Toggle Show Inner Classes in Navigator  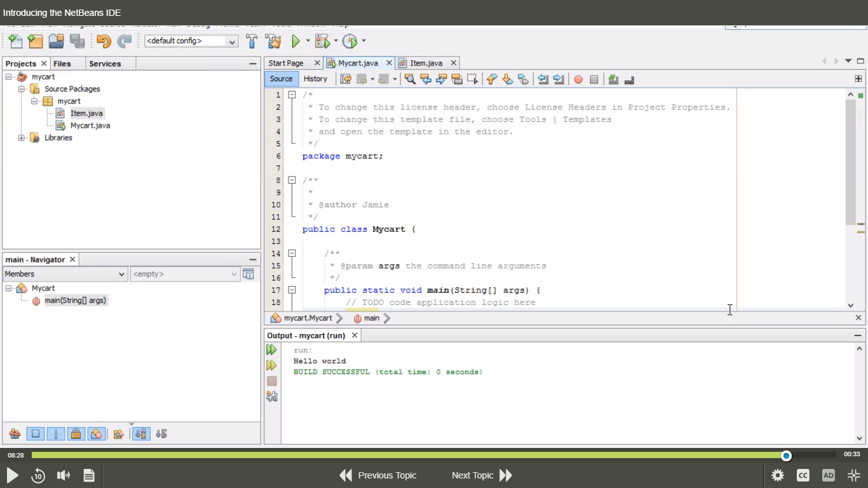(x=96, y=434)
